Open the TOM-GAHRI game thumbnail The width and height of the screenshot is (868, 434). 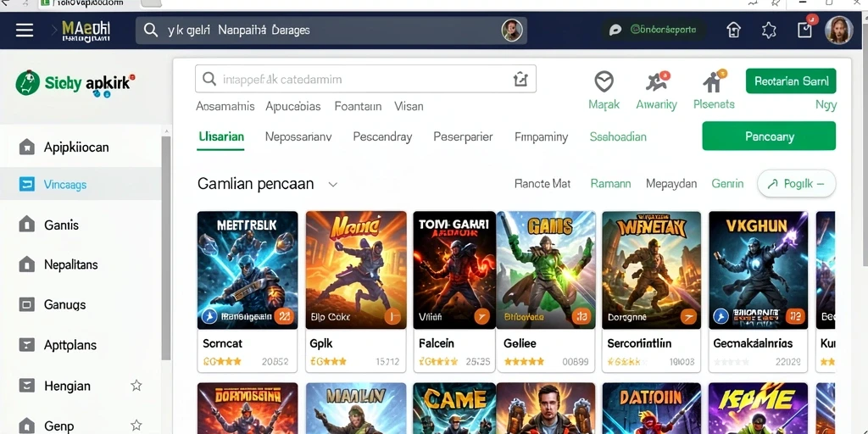coord(454,270)
